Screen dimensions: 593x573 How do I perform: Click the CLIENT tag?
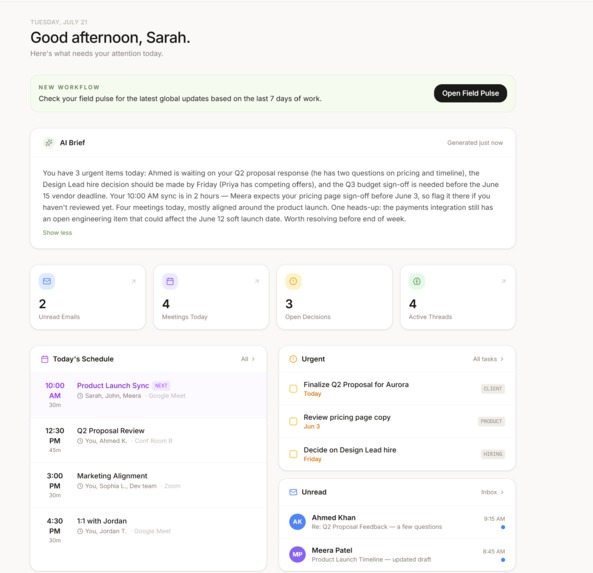[x=492, y=388]
